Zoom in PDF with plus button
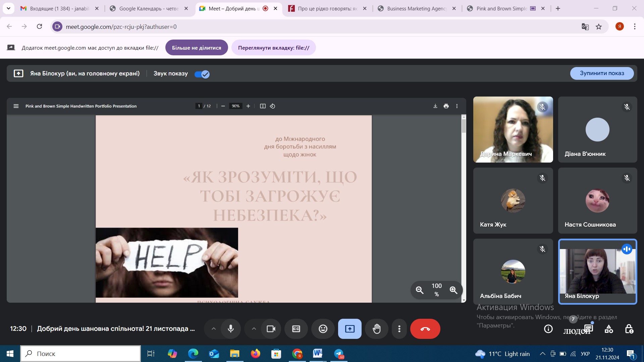Viewport: 644px width, 362px height. click(x=248, y=106)
